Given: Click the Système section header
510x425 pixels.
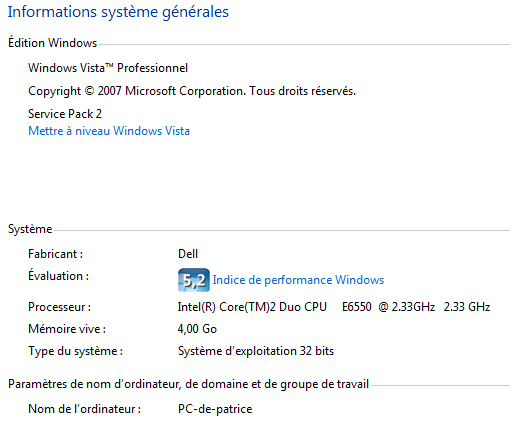Looking at the screenshot, I should (30, 229).
